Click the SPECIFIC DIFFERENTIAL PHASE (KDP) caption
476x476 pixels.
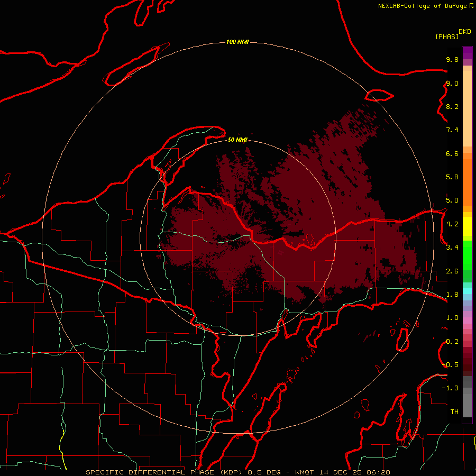click(x=163, y=472)
